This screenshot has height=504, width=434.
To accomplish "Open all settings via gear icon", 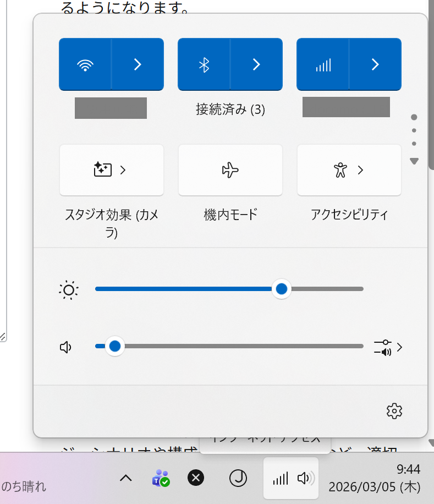I will point(394,411).
